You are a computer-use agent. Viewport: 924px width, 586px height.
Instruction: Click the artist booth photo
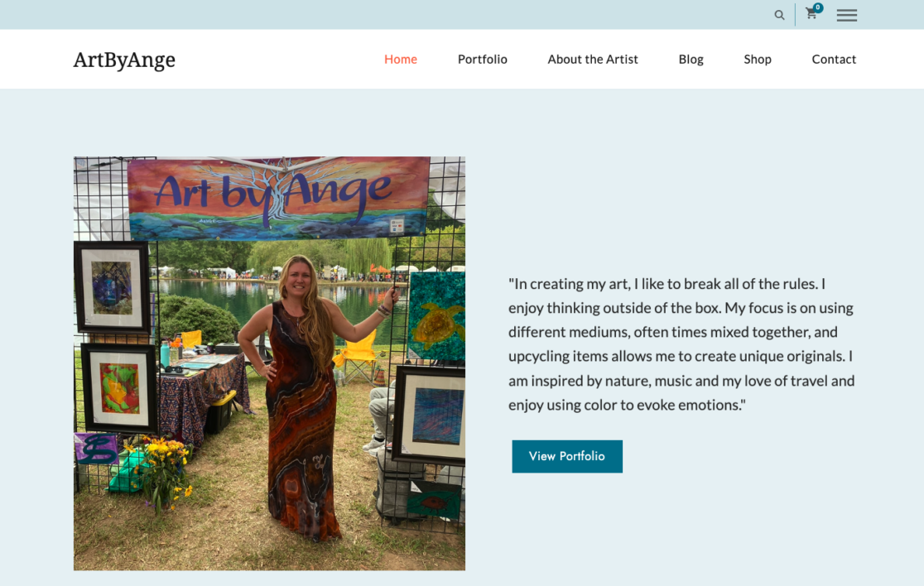tap(269, 363)
